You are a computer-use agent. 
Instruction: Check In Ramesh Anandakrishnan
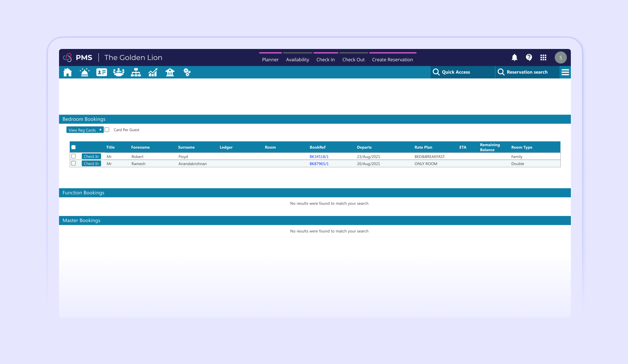point(91,163)
